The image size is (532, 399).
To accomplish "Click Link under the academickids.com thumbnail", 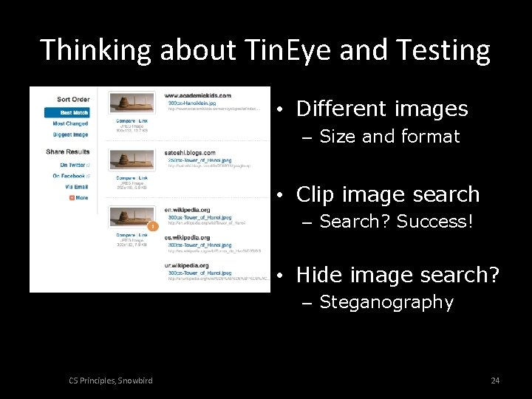I will click(143, 120).
